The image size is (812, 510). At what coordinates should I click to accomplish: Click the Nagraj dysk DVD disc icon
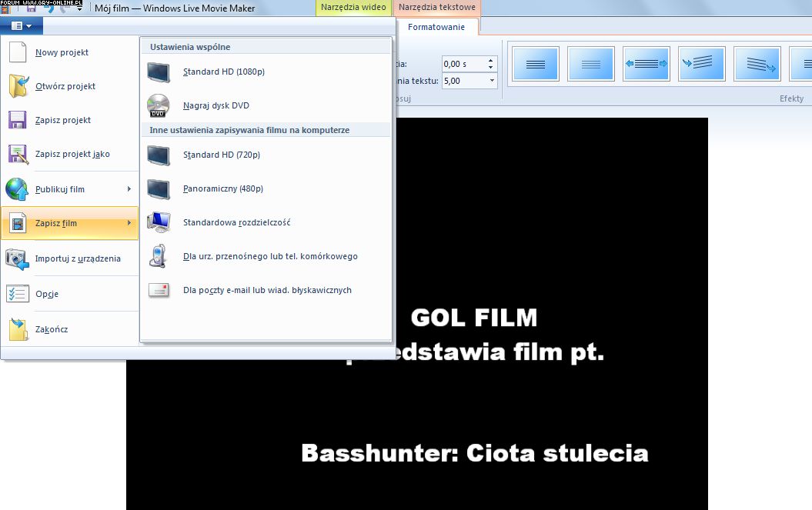[159, 105]
